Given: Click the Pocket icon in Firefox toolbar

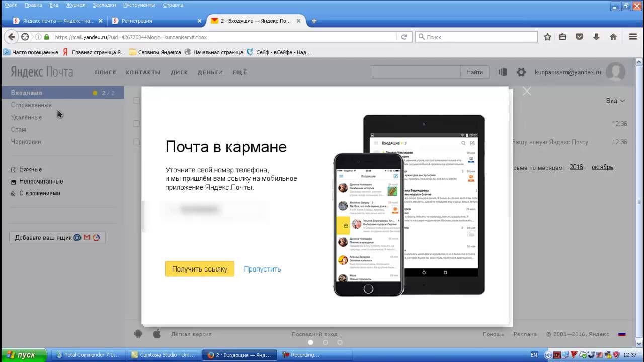Looking at the screenshot, I should coord(579,37).
